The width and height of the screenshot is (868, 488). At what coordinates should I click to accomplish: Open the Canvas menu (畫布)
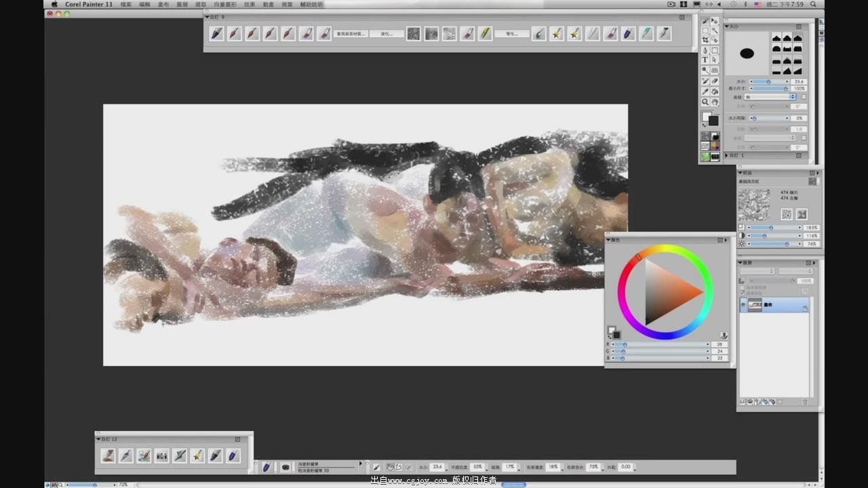tap(163, 4)
